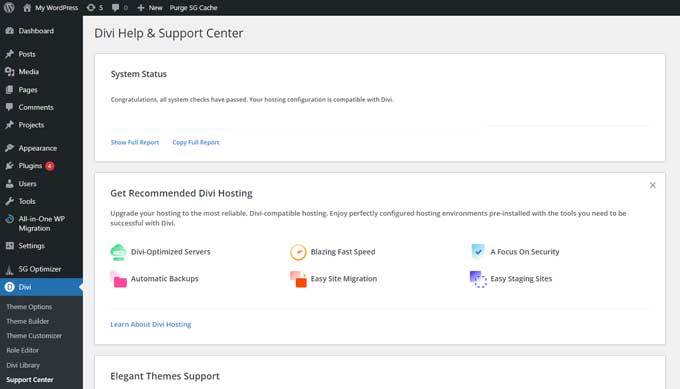Click the Easy Staging Sites text
The height and width of the screenshot is (389, 680).
[x=521, y=278]
